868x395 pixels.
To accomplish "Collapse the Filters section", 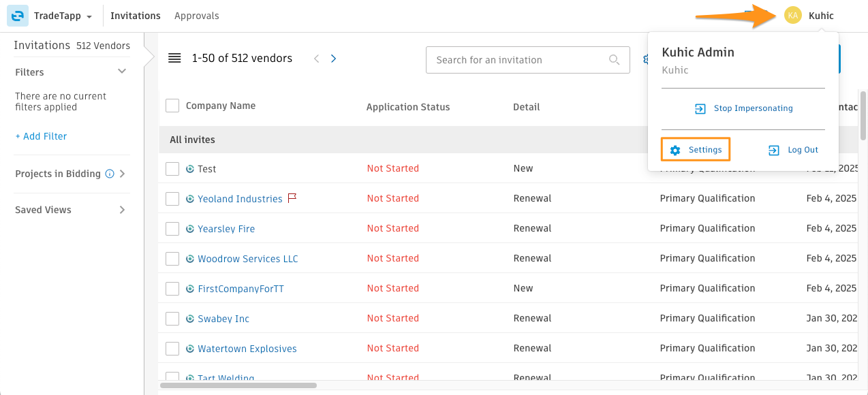I will pos(122,72).
